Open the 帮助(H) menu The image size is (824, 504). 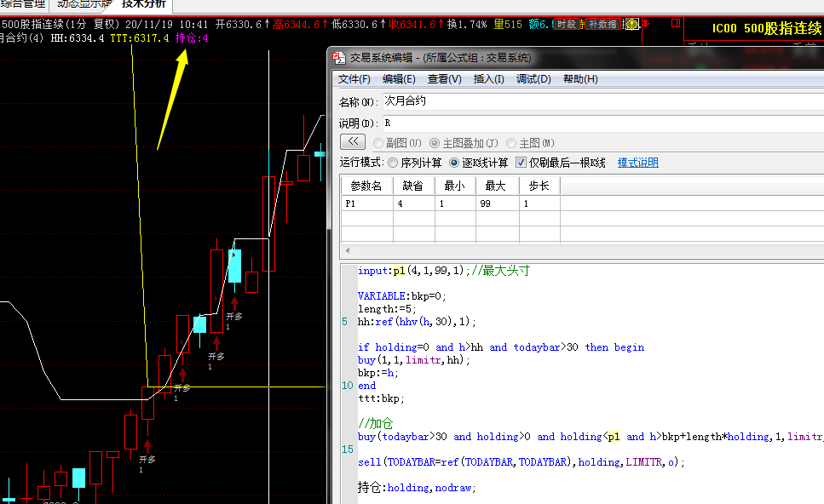[580, 79]
